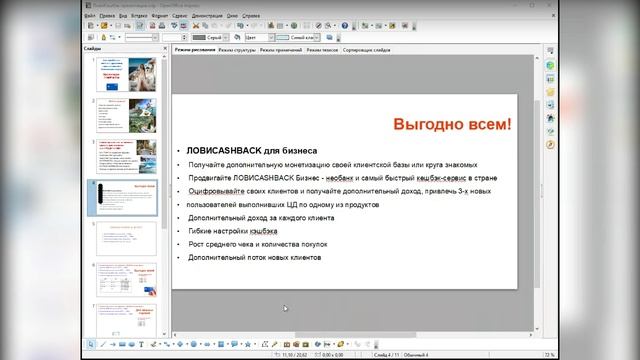Toggle the Shadow icon in the line toolbar
This screenshot has width=640, height=360.
[x=329, y=38]
